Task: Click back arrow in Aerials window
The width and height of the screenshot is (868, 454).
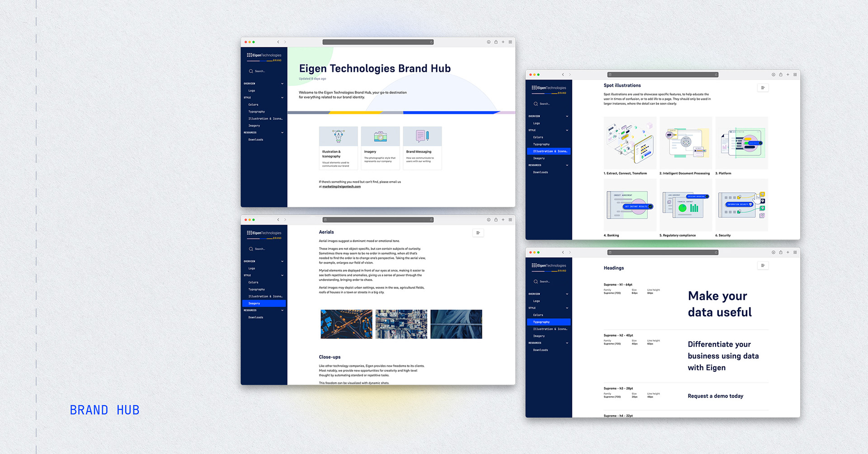Action: [x=278, y=220]
